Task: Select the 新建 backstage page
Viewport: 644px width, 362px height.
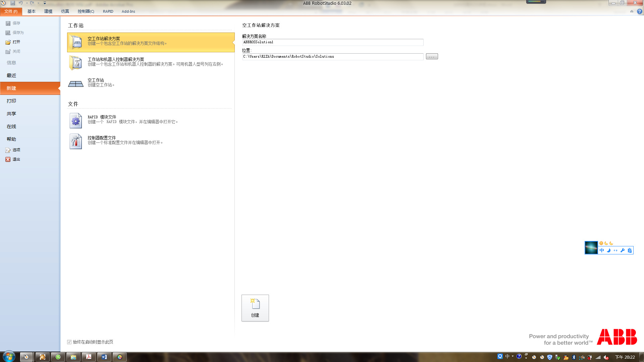Action: tap(30, 88)
